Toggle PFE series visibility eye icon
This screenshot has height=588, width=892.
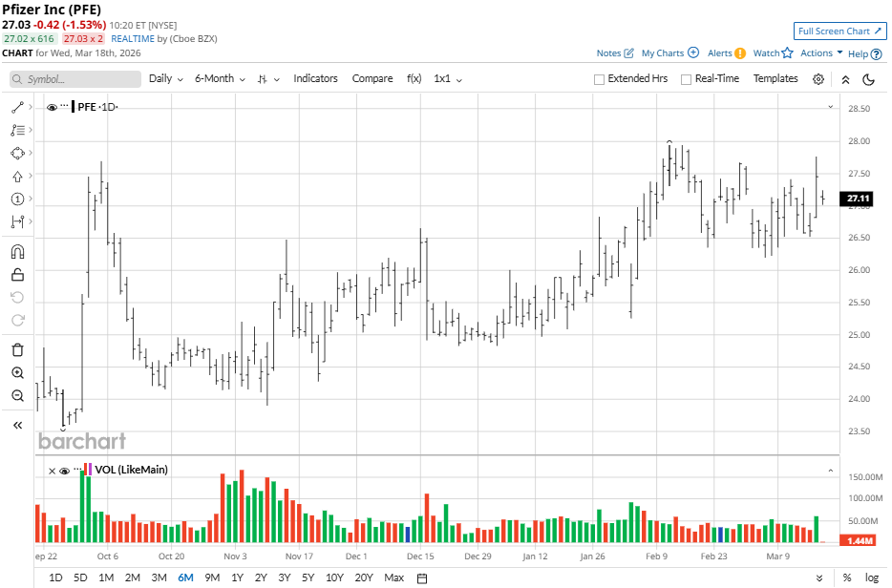(52, 107)
